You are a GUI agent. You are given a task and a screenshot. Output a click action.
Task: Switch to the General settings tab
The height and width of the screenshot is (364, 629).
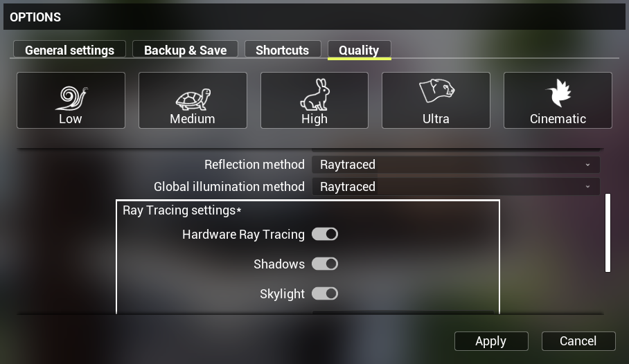[x=69, y=50]
